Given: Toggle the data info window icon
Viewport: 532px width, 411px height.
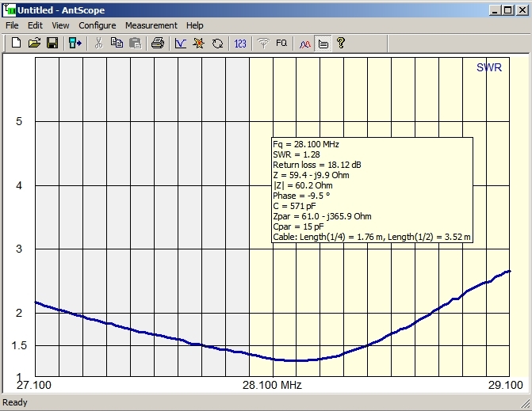Looking at the screenshot, I should (323, 44).
